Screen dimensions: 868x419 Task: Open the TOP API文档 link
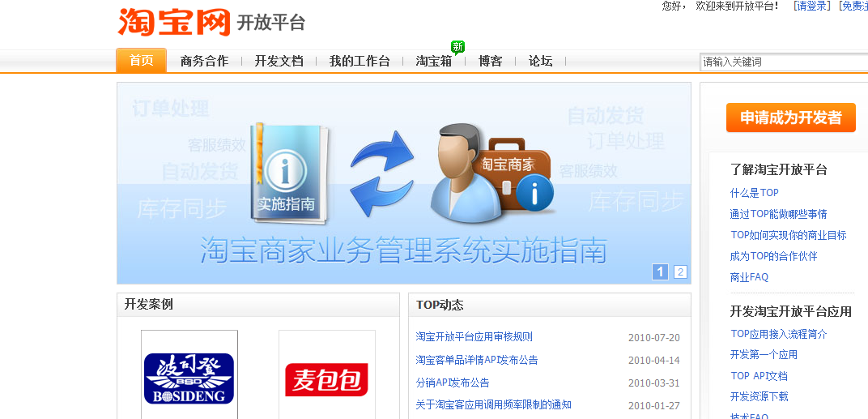click(759, 376)
